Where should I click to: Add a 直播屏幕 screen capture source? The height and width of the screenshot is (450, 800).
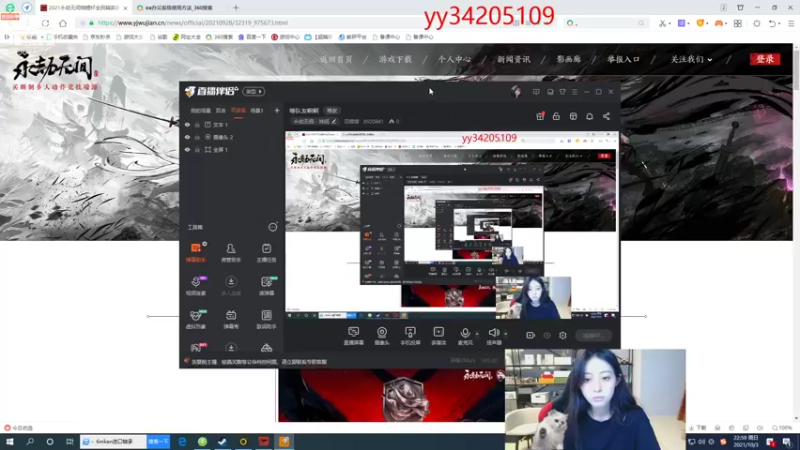354,336
